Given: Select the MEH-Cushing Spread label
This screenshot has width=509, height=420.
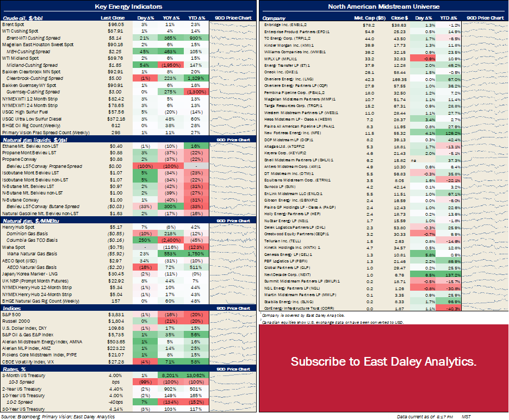Looking at the screenshot, I should coord(28,52).
